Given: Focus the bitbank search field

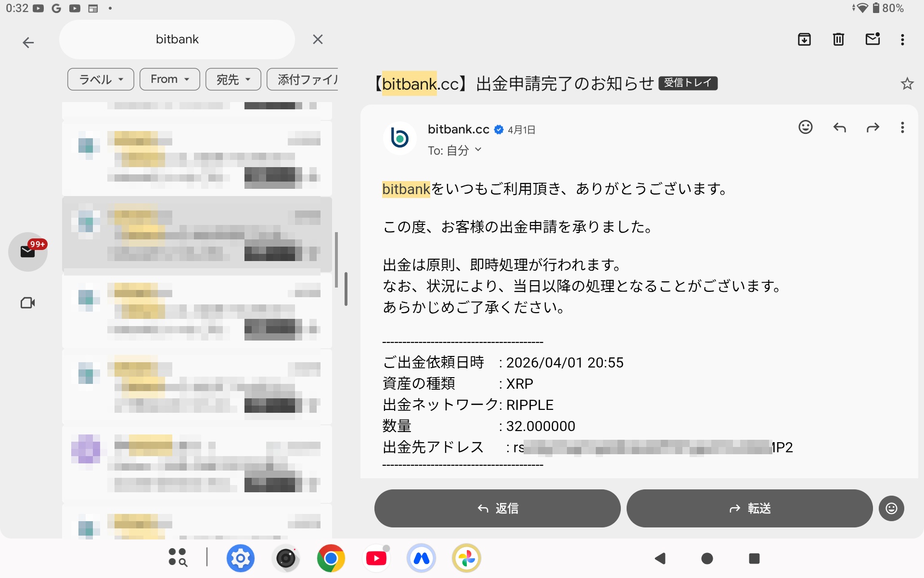Looking at the screenshot, I should pos(177,39).
